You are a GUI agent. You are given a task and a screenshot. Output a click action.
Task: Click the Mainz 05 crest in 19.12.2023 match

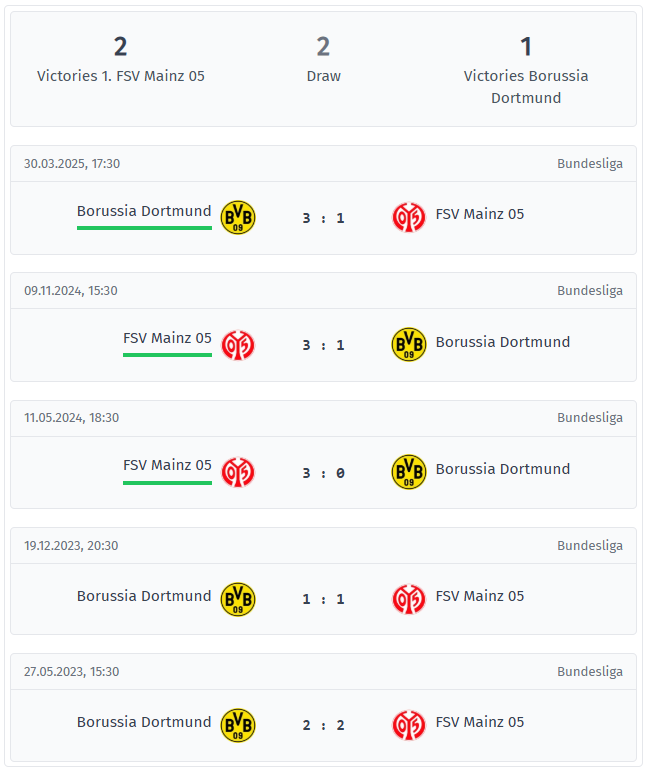(409, 599)
